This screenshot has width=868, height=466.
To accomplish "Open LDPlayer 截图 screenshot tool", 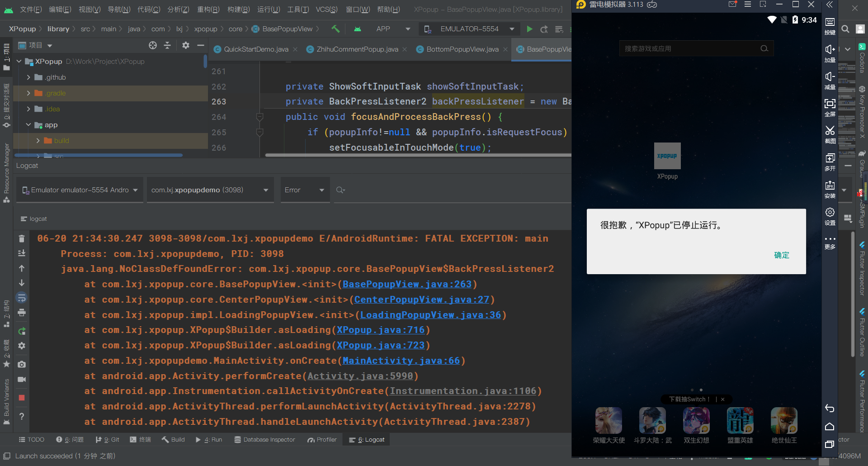I will (830, 134).
